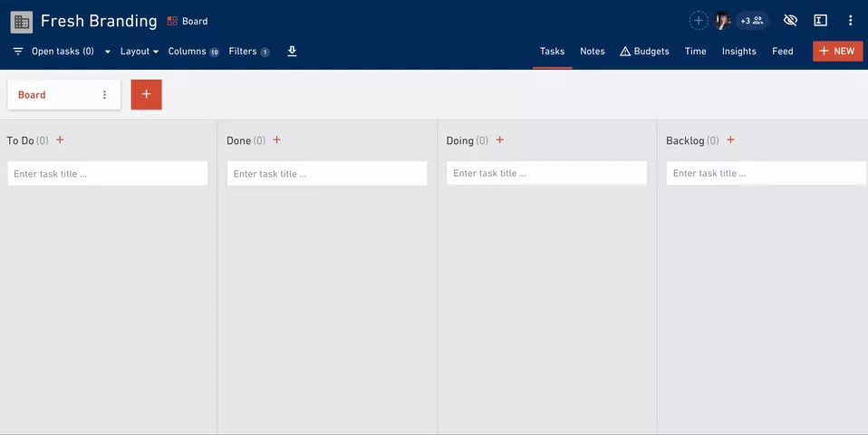This screenshot has width=868, height=435.
Task: Go to the Insights tab
Action: point(739,51)
